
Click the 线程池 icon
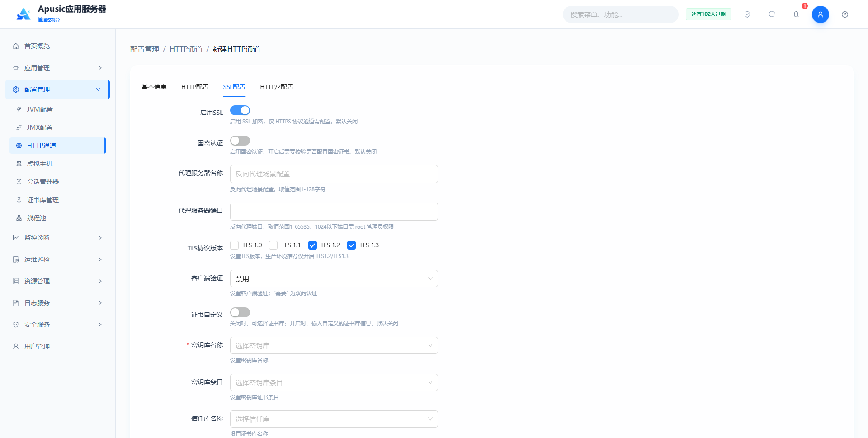coord(19,218)
